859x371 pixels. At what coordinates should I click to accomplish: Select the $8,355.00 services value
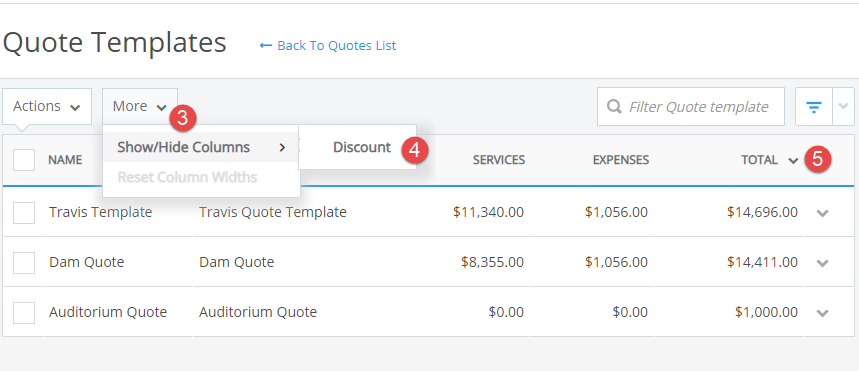tap(493, 262)
